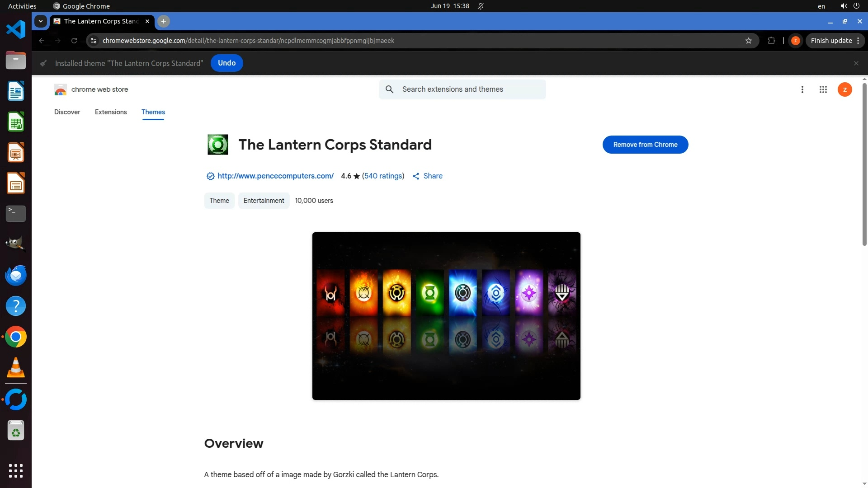Screen dimensions: 868x488
Task: Focus the Search extensions and themes field
Action: coord(470,89)
